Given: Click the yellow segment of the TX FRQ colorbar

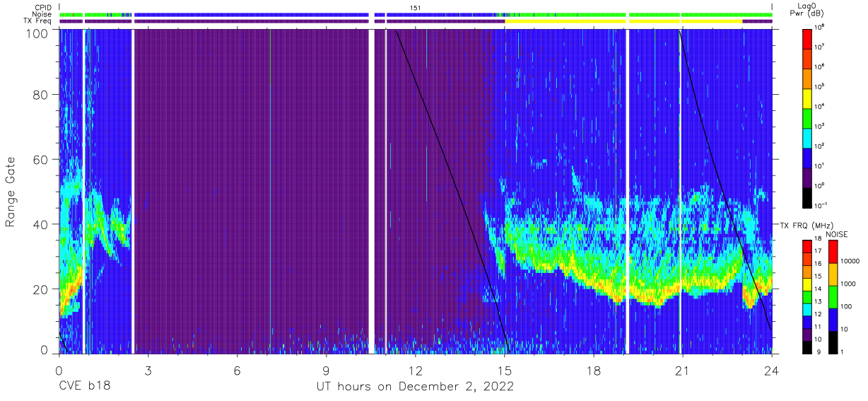Looking at the screenshot, I should (x=807, y=284).
